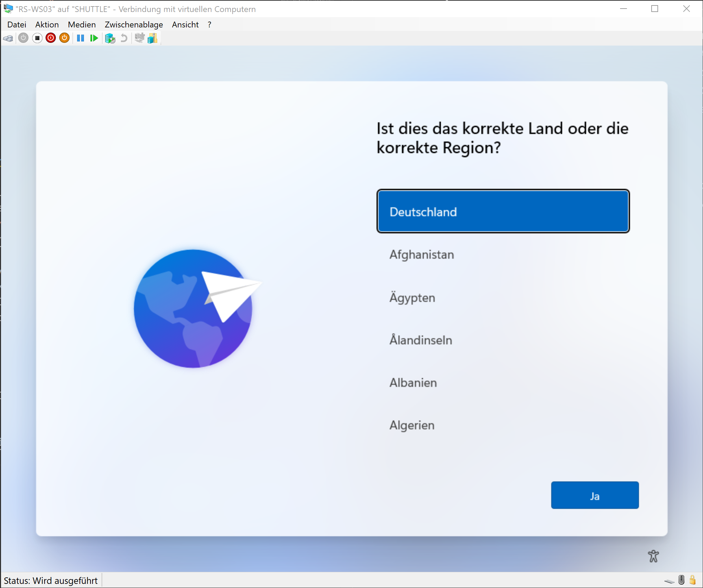Revert the VM with the undo-arrow icon
703x588 pixels.
click(124, 38)
